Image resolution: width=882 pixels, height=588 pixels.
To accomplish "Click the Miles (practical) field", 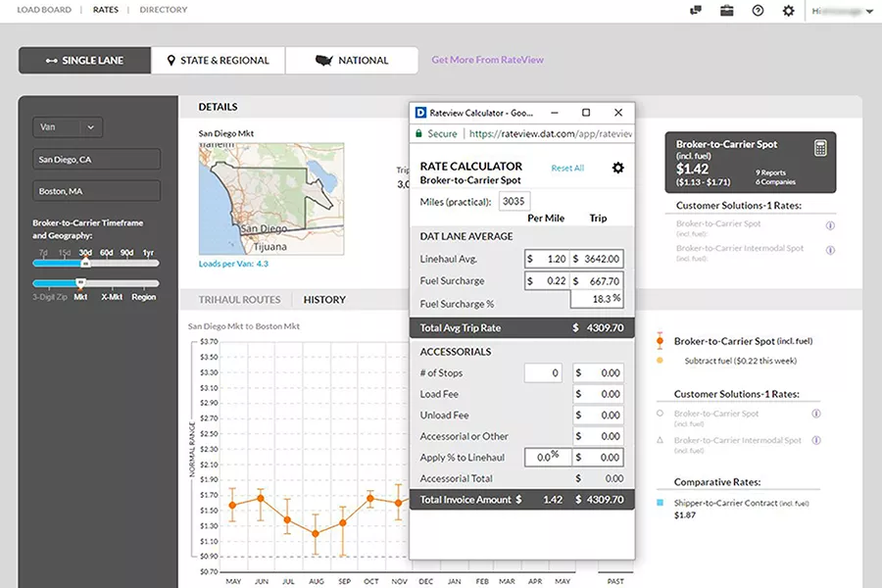I will (514, 202).
